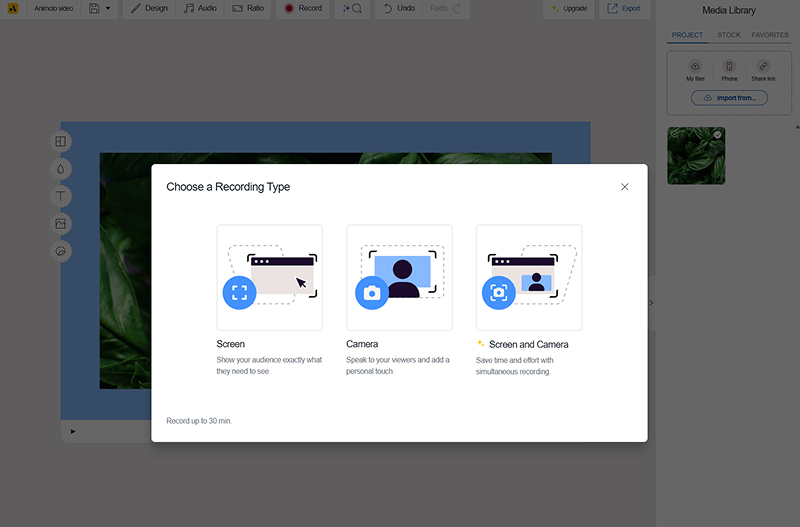Click the Import from button

tap(729, 98)
